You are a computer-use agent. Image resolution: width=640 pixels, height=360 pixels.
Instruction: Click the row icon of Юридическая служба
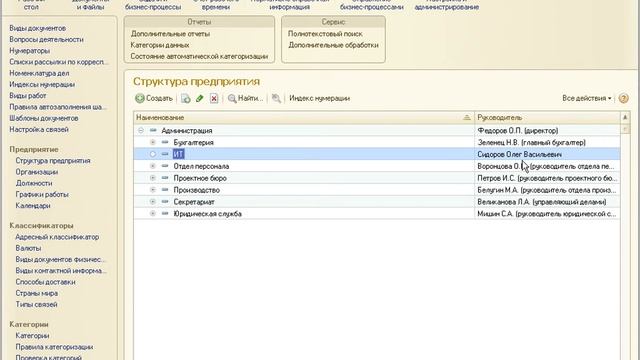tap(165, 213)
